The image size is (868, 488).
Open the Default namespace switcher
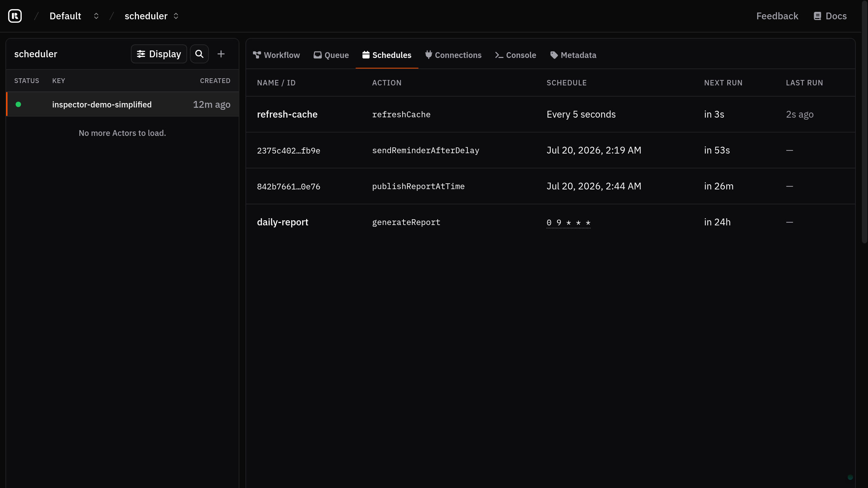74,16
